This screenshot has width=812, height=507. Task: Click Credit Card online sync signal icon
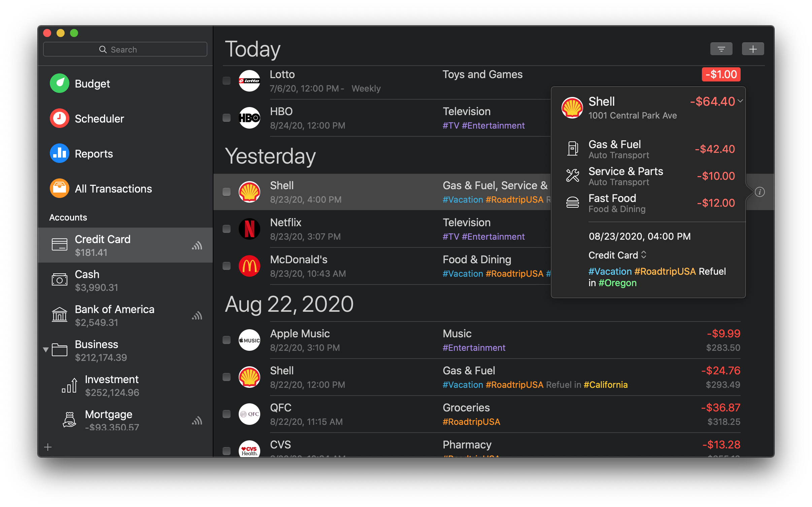tap(197, 245)
